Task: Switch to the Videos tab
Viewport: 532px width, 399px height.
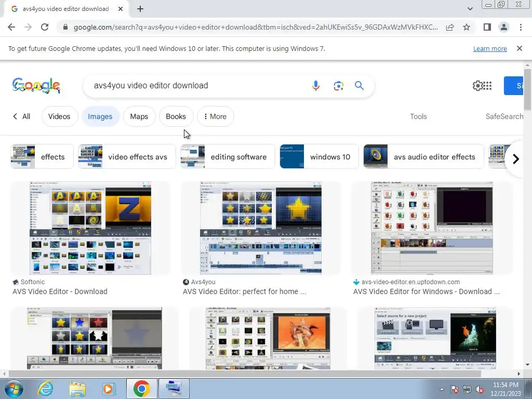Action: [x=59, y=116]
